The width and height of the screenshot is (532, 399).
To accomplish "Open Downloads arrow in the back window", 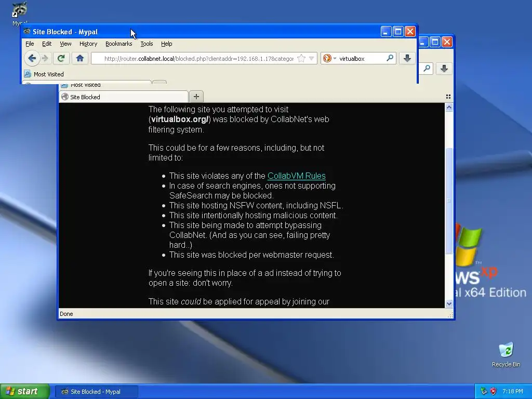I will 444,69.
